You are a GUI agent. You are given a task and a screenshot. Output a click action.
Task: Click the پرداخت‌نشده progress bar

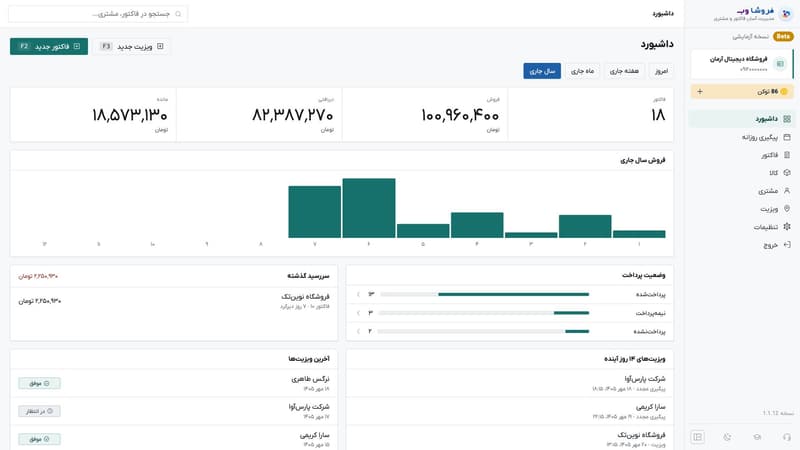tap(484, 331)
